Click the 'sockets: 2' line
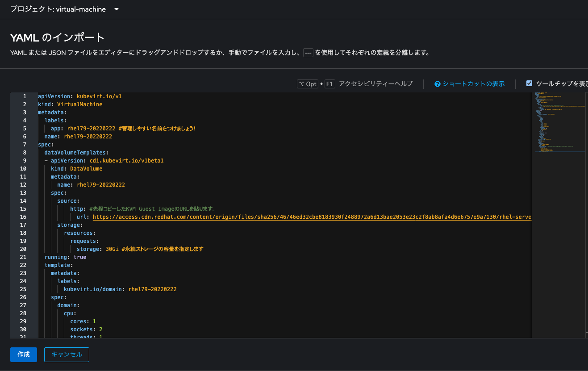 pyautogui.click(x=86, y=329)
